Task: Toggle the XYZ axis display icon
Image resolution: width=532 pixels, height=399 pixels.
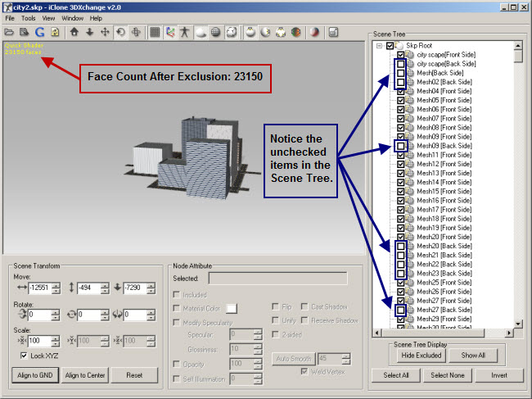Action: (x=170, y=32)
